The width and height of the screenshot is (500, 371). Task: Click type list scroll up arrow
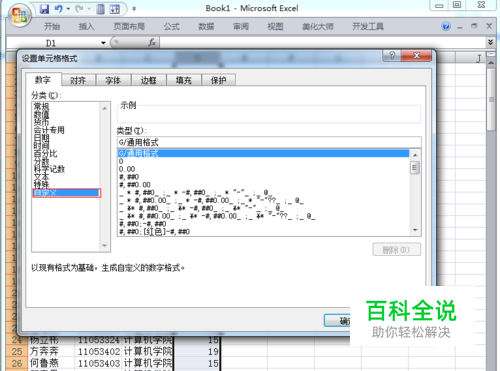tap(415, 155)
